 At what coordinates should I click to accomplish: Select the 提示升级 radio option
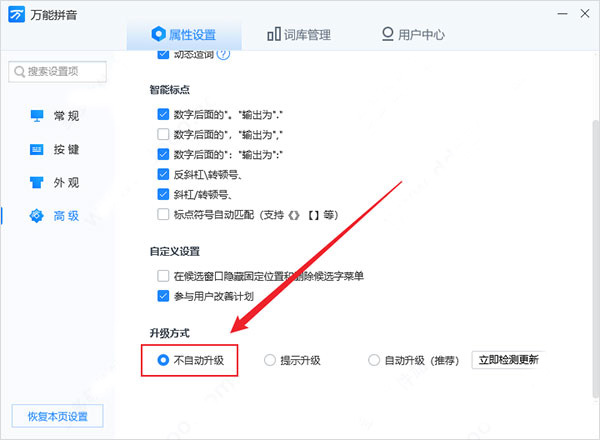click(270, 360)
